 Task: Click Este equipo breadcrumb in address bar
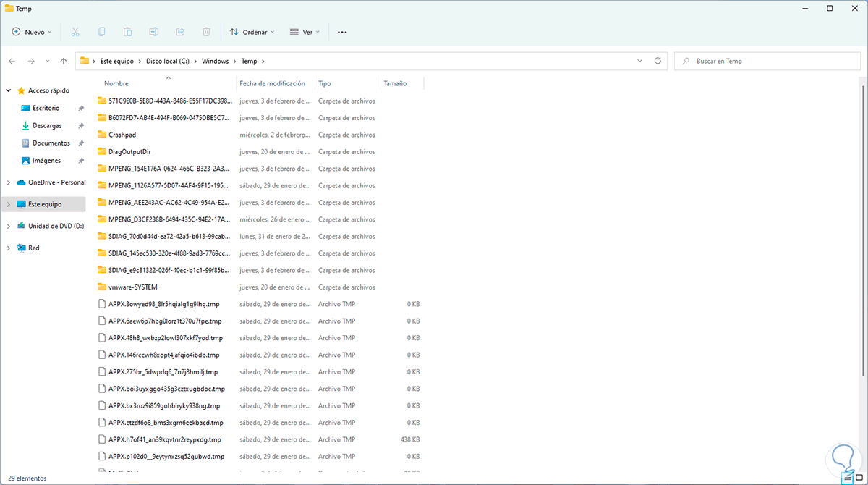[117, 62]
